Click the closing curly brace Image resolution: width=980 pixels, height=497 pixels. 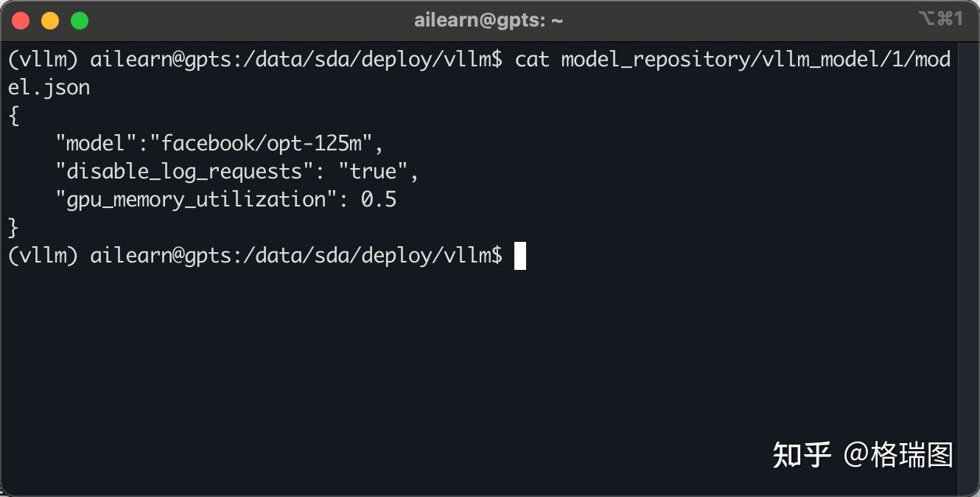[14, 227]
